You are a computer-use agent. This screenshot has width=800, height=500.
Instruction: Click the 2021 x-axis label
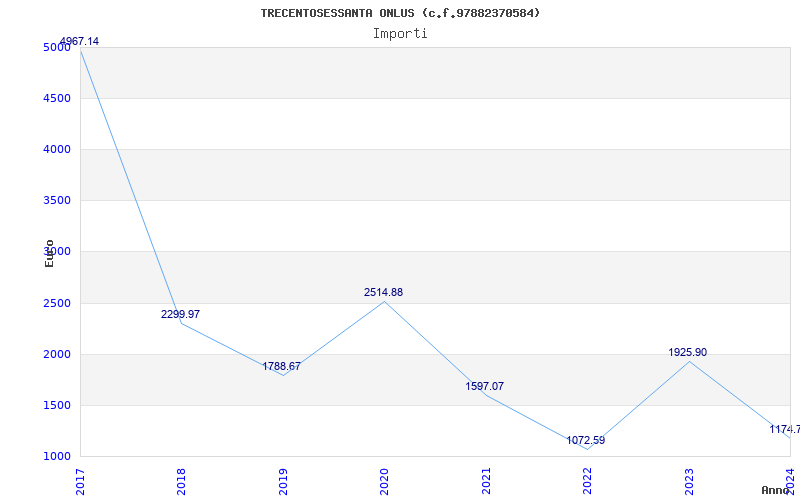(x=486, y=481)
